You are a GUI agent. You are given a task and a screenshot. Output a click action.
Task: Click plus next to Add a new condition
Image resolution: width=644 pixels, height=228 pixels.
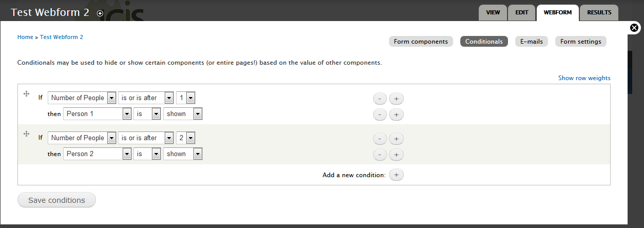click(x=396, y=175)
